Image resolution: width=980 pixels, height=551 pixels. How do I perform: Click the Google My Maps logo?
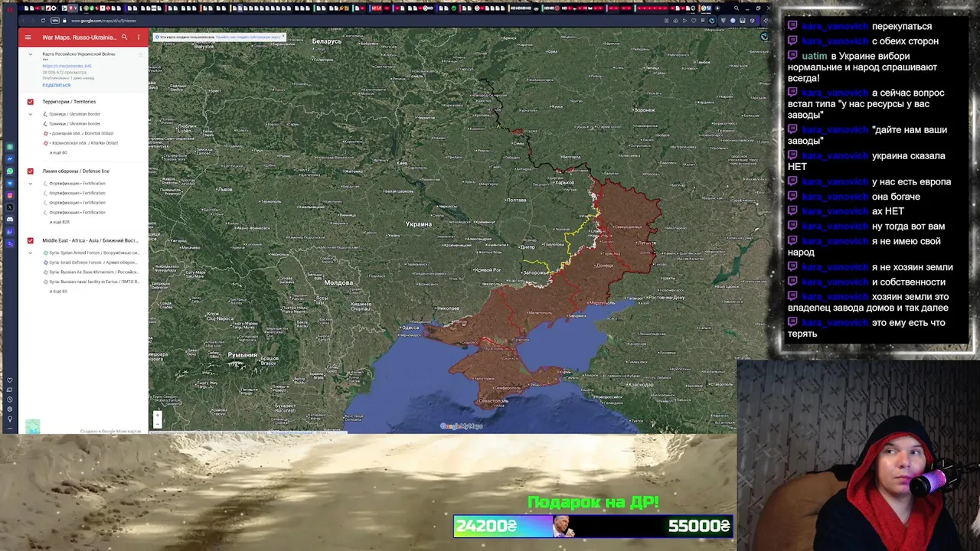[x=462, y=426]
